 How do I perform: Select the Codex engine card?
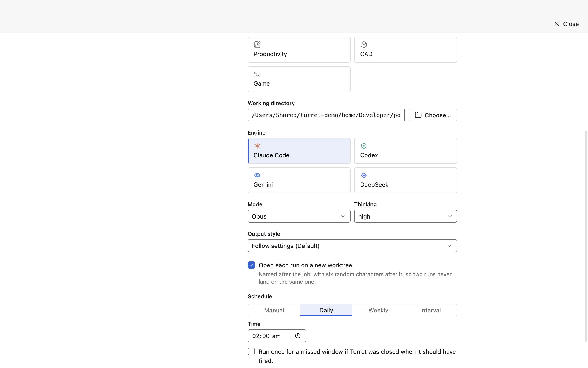point(405,151)
